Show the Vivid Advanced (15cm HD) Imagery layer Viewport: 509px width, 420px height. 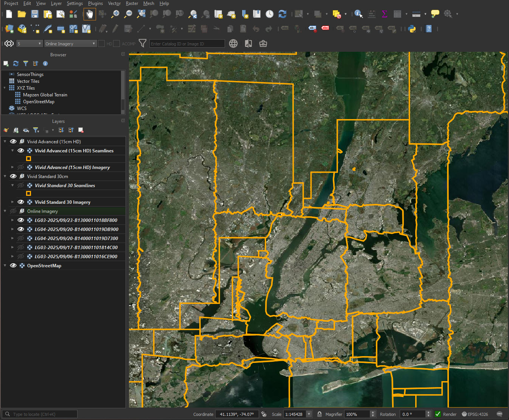coord(21,167)
